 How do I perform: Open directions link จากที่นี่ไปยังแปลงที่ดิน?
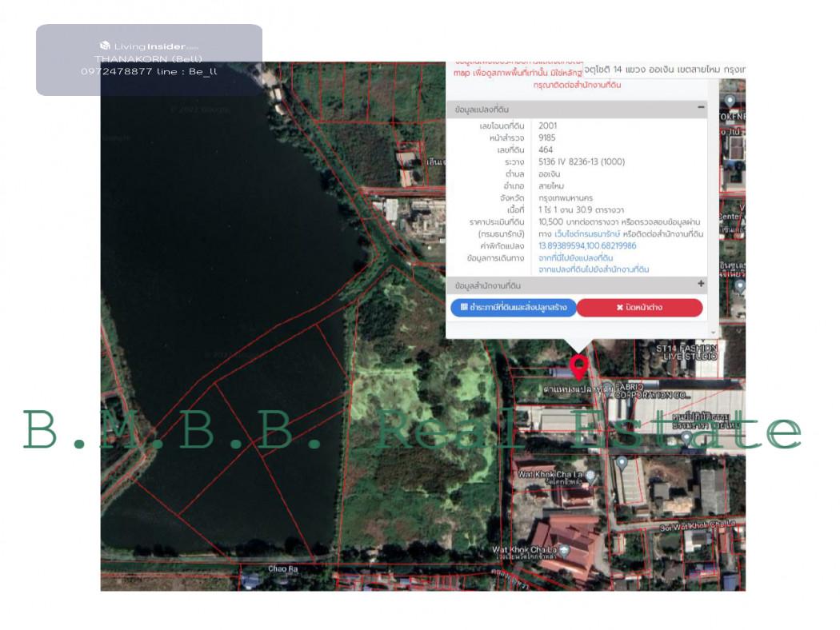click(575, 258)
